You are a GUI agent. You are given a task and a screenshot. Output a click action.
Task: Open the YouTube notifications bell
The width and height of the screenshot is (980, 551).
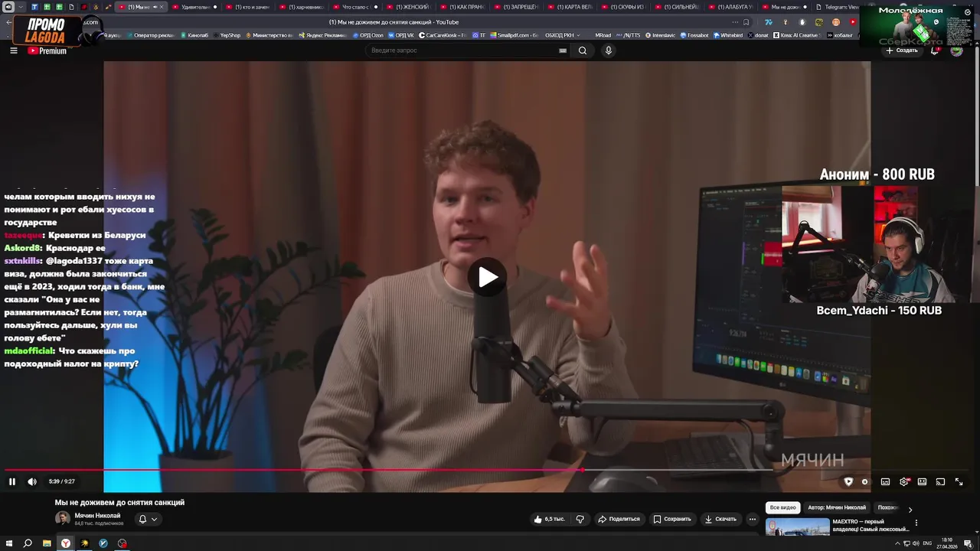pyautogui.click(x=935, y=51)
